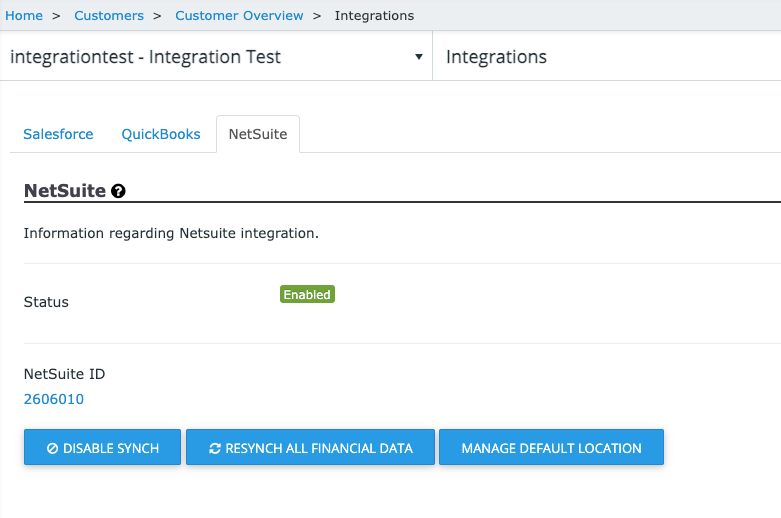Viewport: 781px width, 518px height.
Task: Open the customer selector dropdown arrow
Action: (x=419, y=57)
